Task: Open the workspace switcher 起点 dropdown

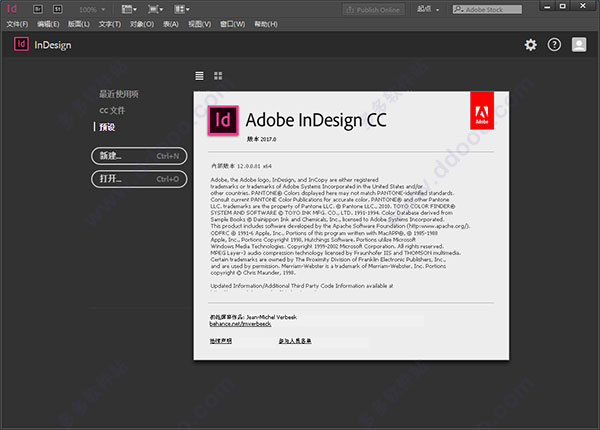Action: pyautogui.click(x=428, y=9)
